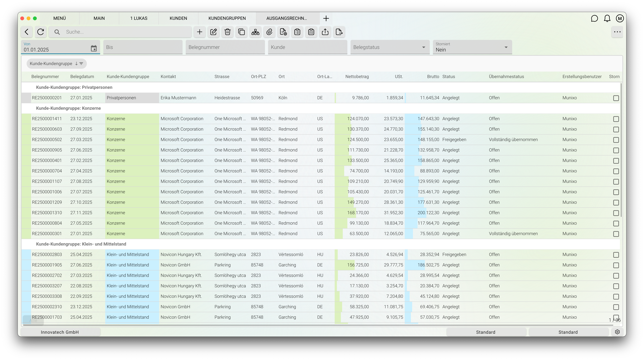Screen dimensions: 644x360
Task: Open the KUNDEN tab
Action: click(178, 19)
